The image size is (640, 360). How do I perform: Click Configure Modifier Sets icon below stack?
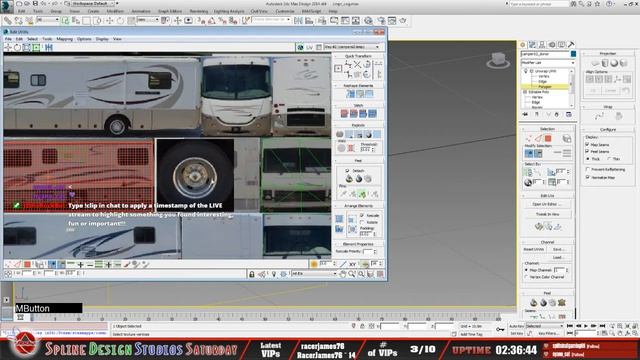pyautogui.click(x=569, y=115)
